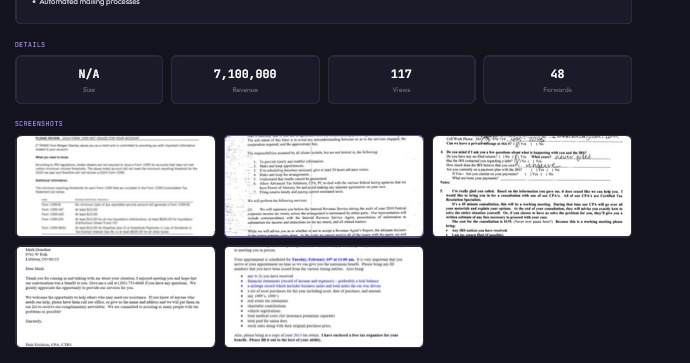Click the form thresholds table in the 1099 thumbnail
Screen dimensions: 690x363
tap(117, 216)
